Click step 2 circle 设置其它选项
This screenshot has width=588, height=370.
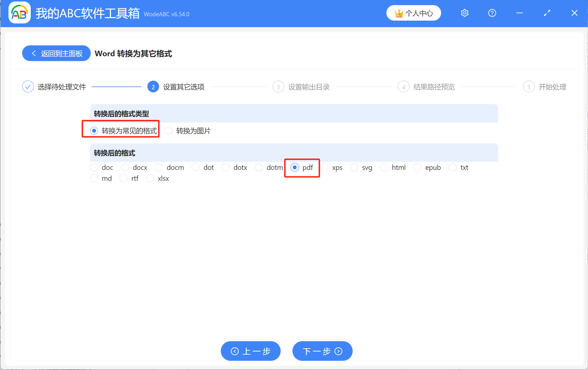[x=153, y=86]
